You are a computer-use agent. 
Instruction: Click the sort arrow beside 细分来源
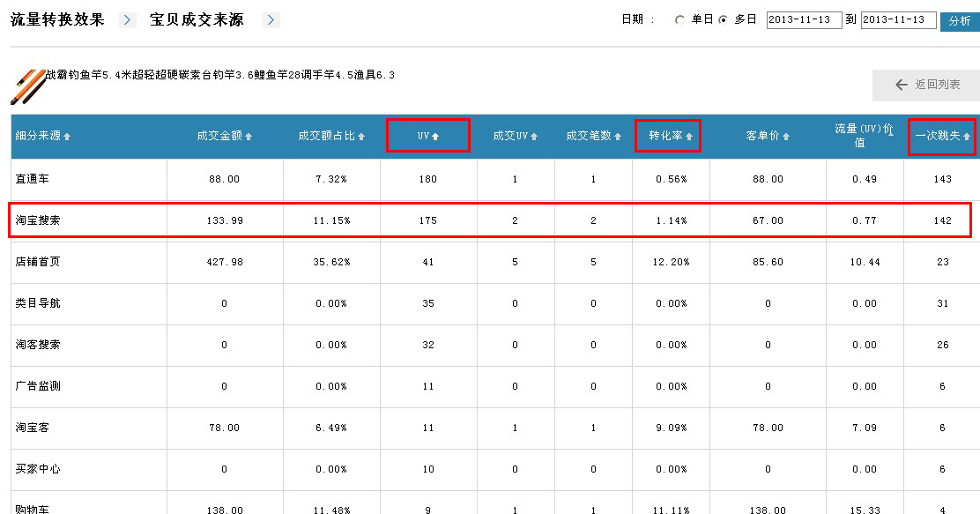tap(67, 137)
